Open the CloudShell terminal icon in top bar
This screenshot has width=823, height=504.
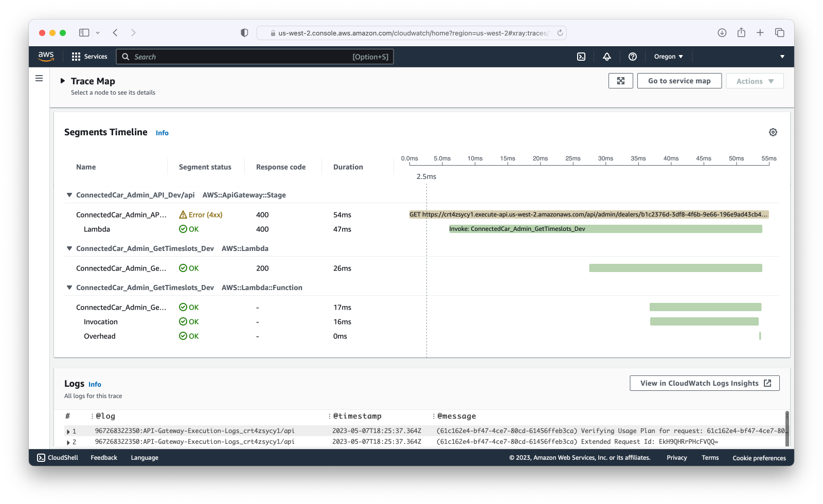click(x=581, y=57)
